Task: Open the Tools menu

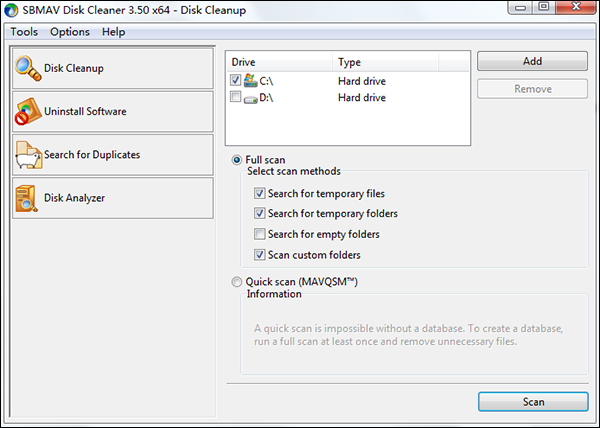Action: click(x=24, y=32)
